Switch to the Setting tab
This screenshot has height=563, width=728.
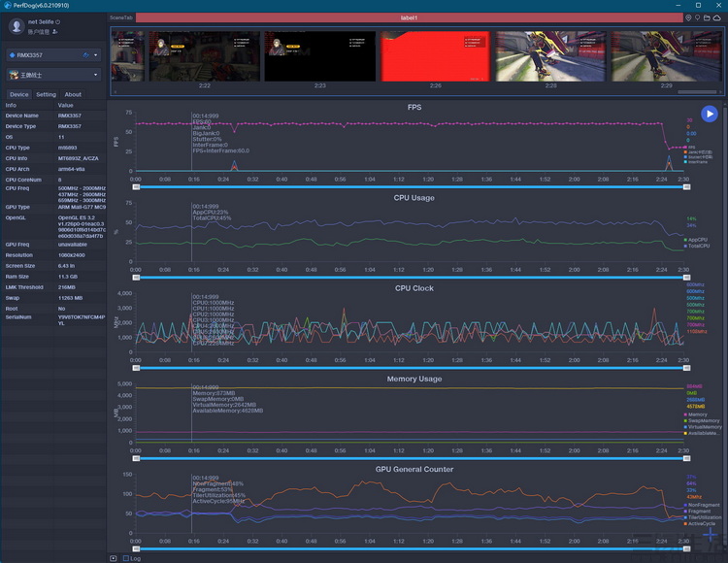click(x=46, y=94)
